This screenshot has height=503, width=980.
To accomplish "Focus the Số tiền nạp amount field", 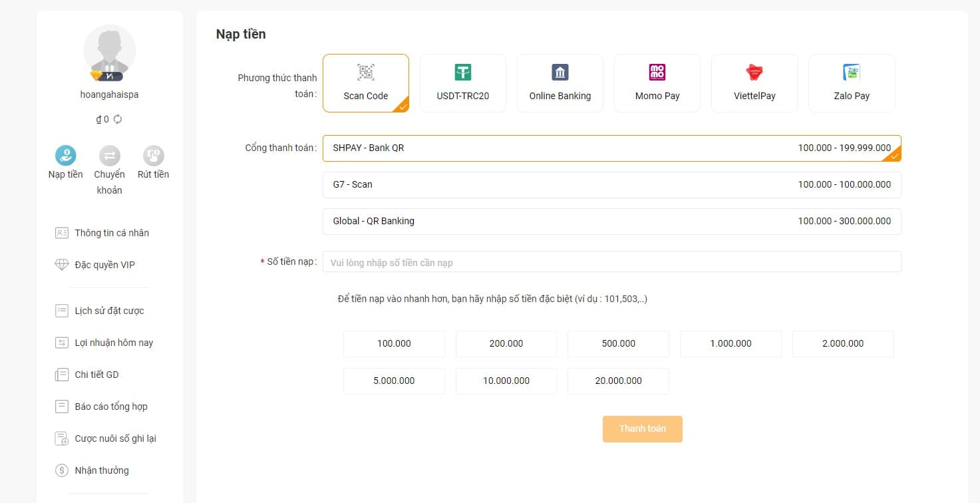I will 612,262.
